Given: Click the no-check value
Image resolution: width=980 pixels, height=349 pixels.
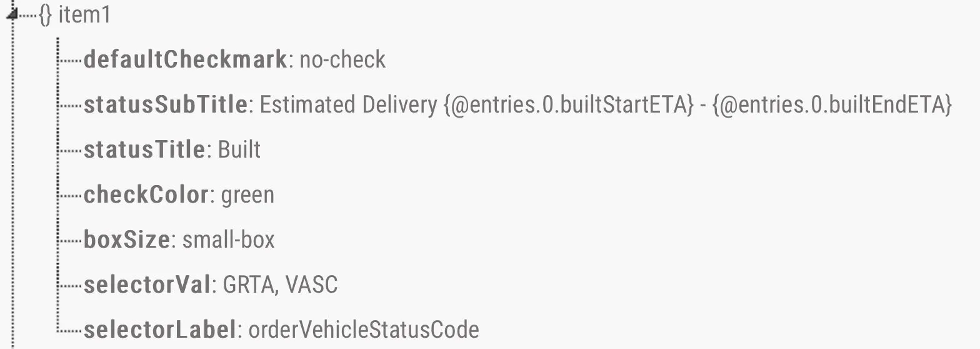Looking at the screenshot, I should [342, 59].
